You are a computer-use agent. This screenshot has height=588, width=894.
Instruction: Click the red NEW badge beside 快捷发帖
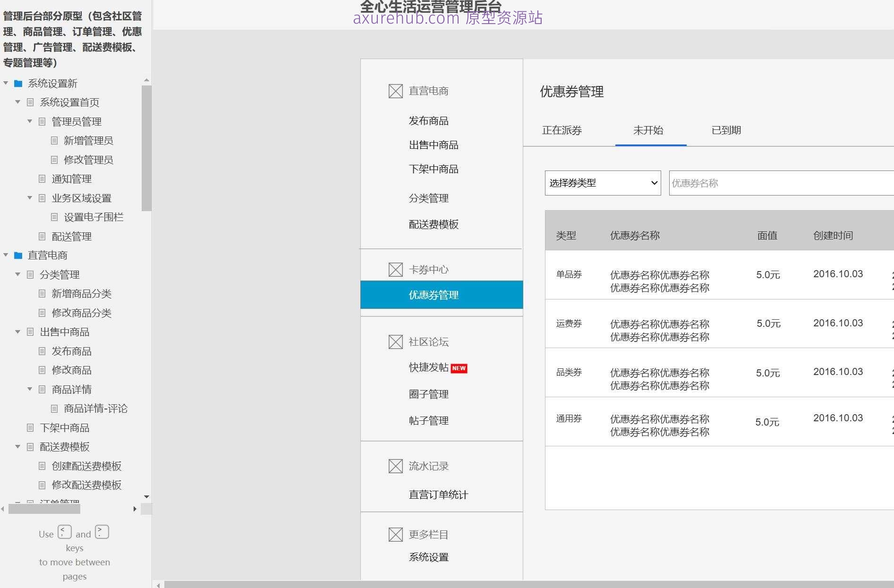(459, 368)
